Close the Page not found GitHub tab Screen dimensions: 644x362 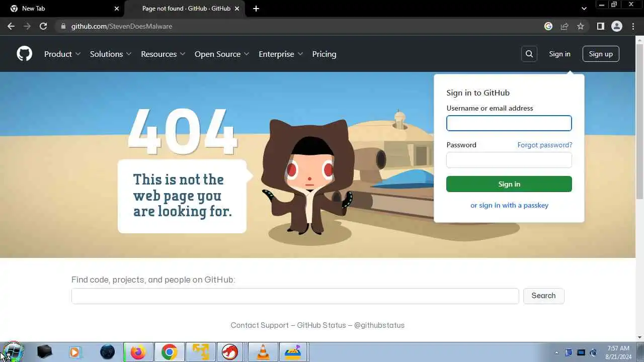pos(237,9)
